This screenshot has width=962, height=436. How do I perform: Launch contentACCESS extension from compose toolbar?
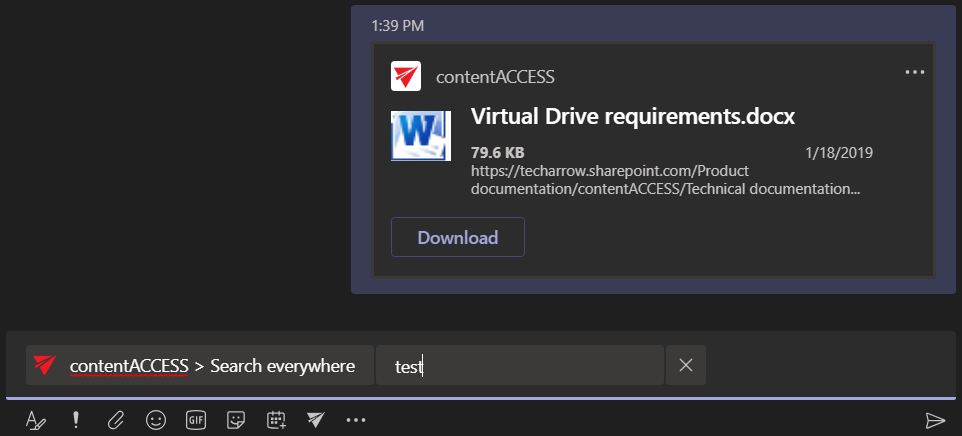pos(316,420)
